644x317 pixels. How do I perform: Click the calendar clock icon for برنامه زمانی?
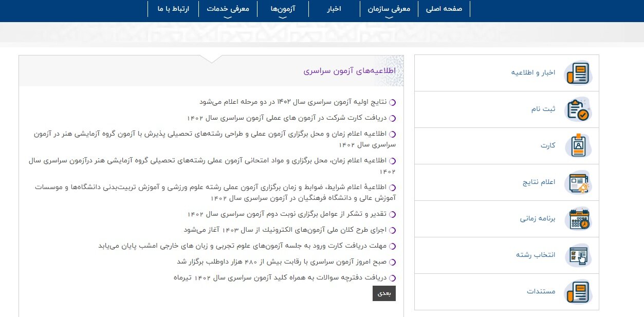tap(578, 219)
